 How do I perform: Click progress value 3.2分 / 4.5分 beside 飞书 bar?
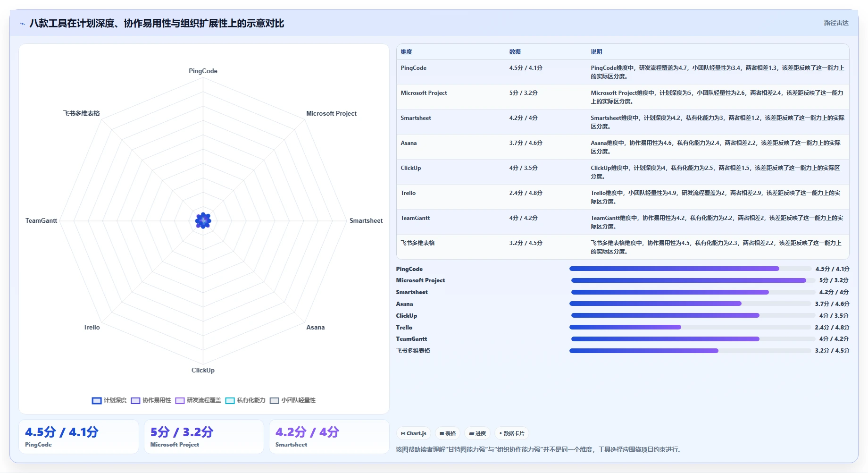coord(832,351)
